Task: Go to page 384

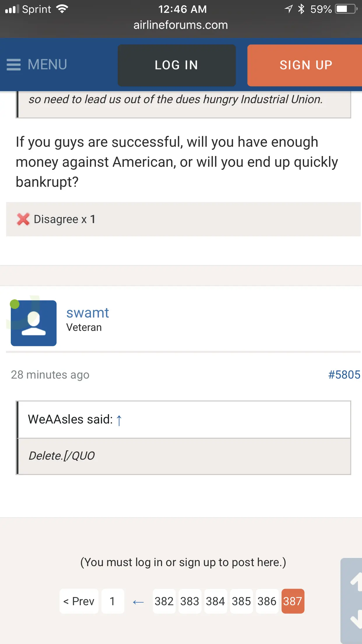Action: point(215,601)
